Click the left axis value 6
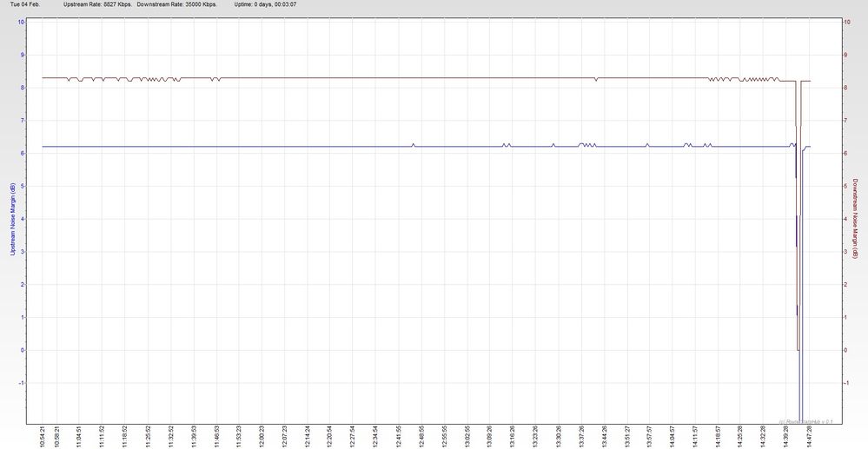 [x=23, y=154]
